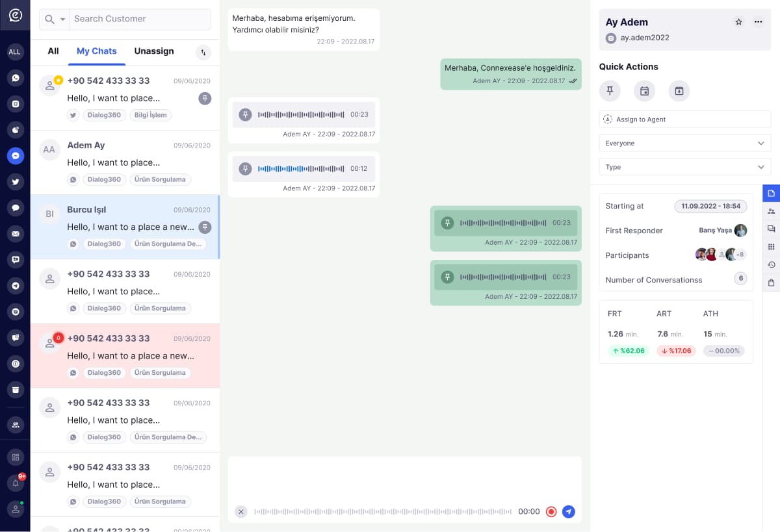Viewport: 780px width, 532px height.
Task: Open the Twitter channel in sidebar
Action: tap(15, 182)
